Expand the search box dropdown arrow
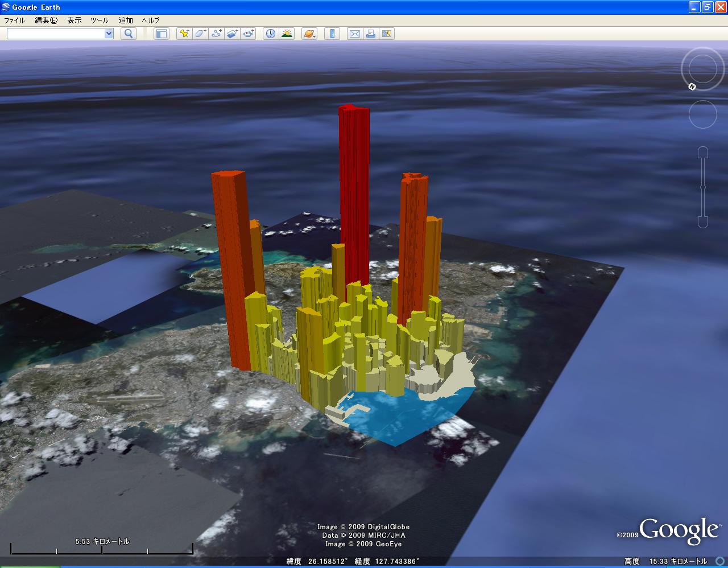The height and width of the screenshot is (568, 728). point(109,34)
